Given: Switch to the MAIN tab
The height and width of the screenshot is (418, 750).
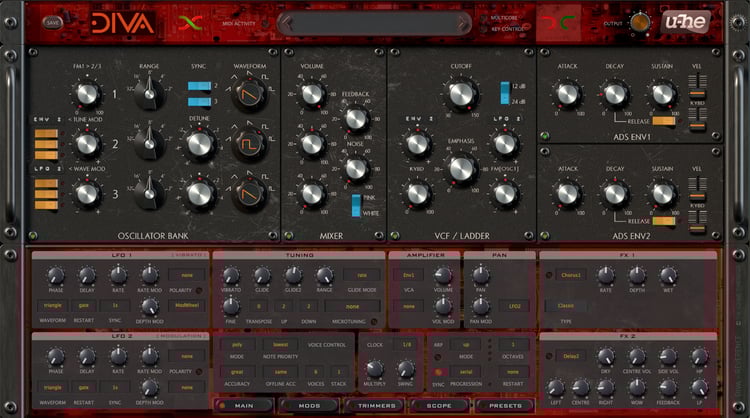Looking at the screenshot, I should [x=244, y=406].
